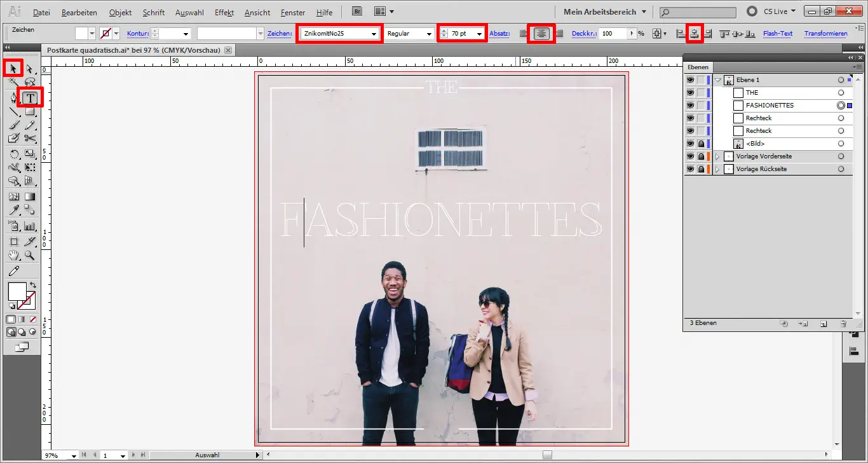868x463 pixels.
Task: Expand the Vorlage Vorderseite layer group
Action: pos(716,156)
